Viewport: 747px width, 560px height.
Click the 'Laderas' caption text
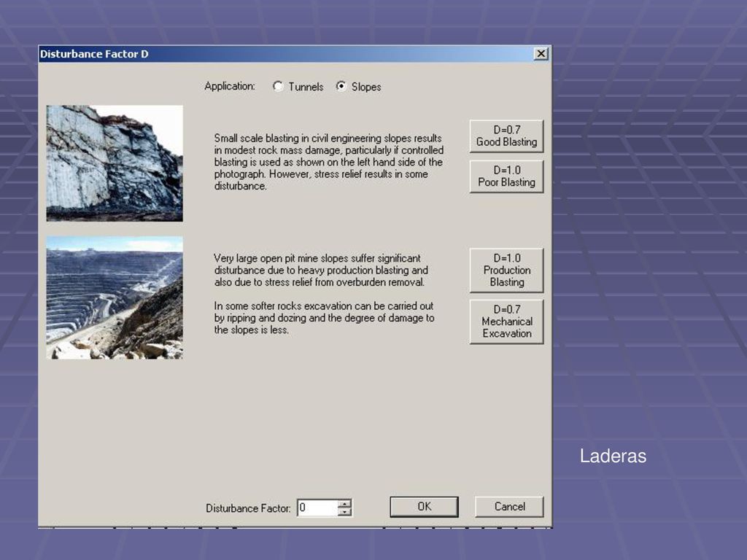coord(613,456)
